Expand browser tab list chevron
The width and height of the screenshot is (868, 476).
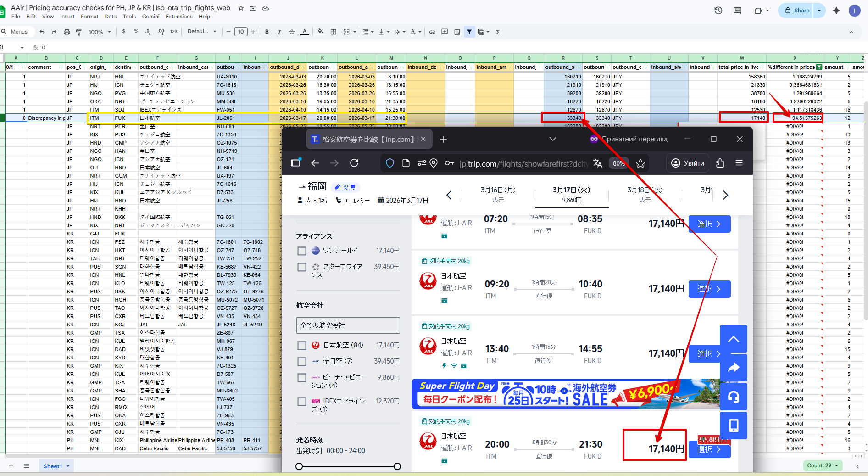click(553, 139)
